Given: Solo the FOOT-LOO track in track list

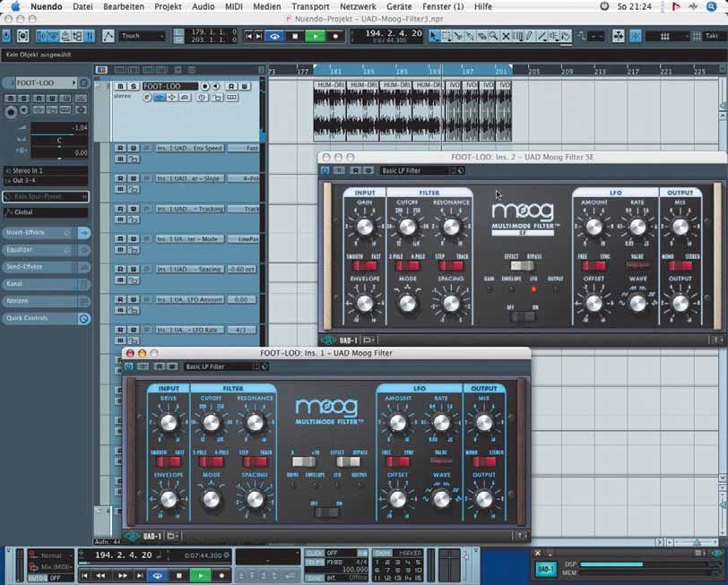Looking at the screenshot, I should (134, 86).
